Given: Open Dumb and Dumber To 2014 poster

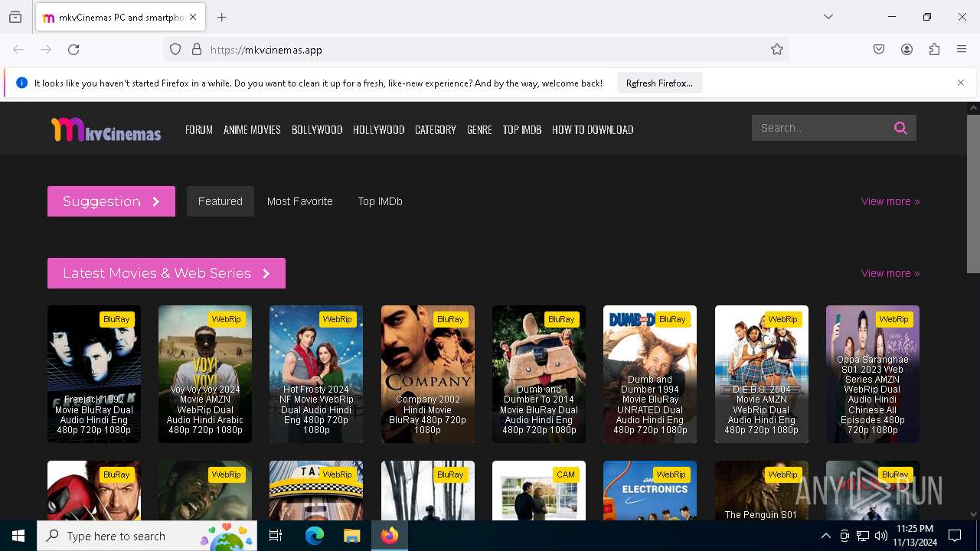Looking at the screenshot, I should point(539,374).
